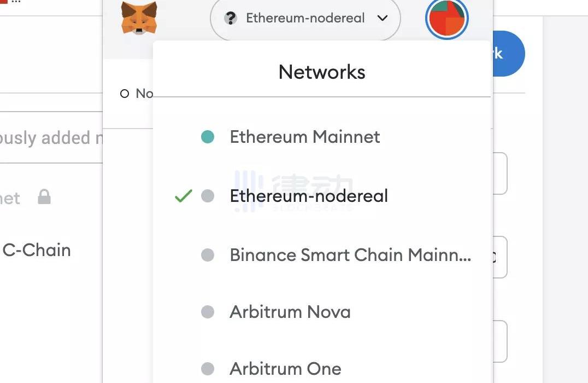Click the MetaMask fox logo
Viewport: 588px width, 383px height.
(139, 18)
